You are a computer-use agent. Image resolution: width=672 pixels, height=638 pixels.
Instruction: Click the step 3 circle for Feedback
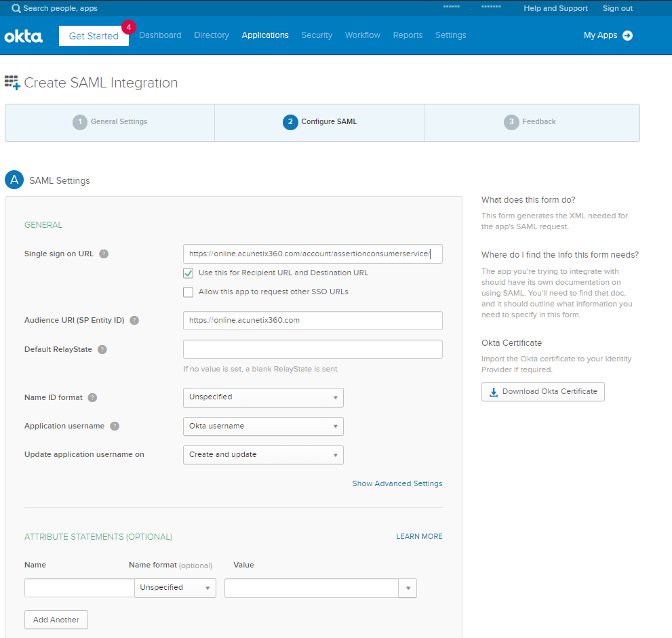click(x=511, y=122)
